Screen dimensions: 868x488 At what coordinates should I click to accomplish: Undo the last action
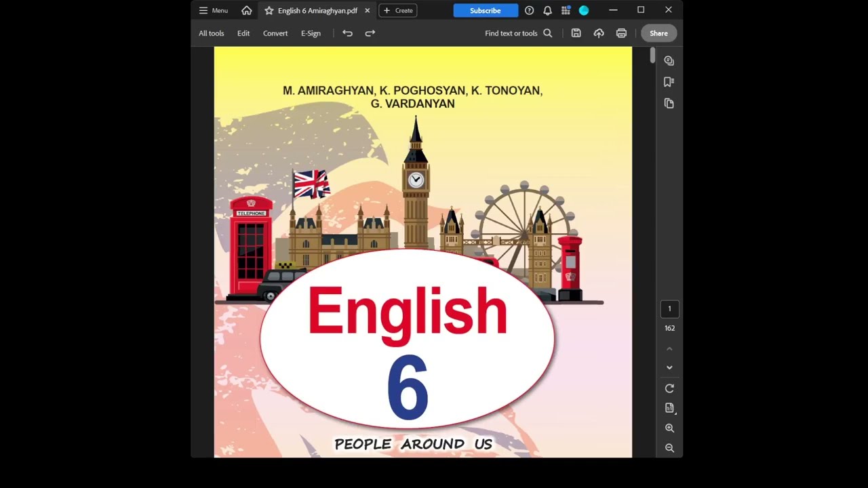click(347, 33)
